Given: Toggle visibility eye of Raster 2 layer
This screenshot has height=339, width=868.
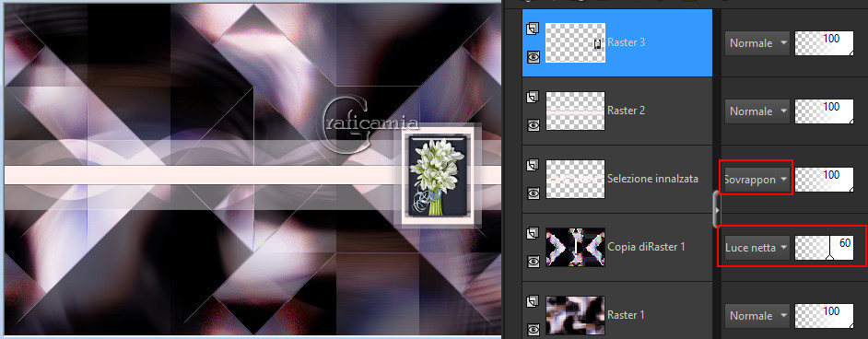Looking at the screenshot, I should (x=534, y=125).
